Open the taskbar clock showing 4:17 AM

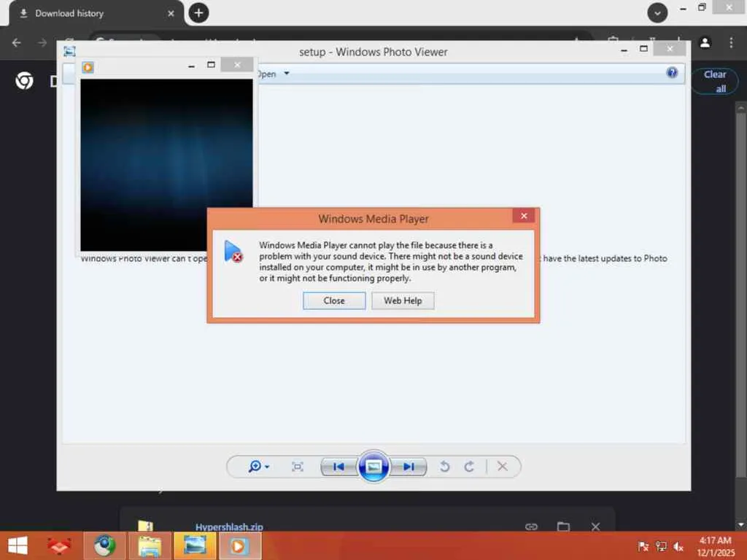(715, 546)
